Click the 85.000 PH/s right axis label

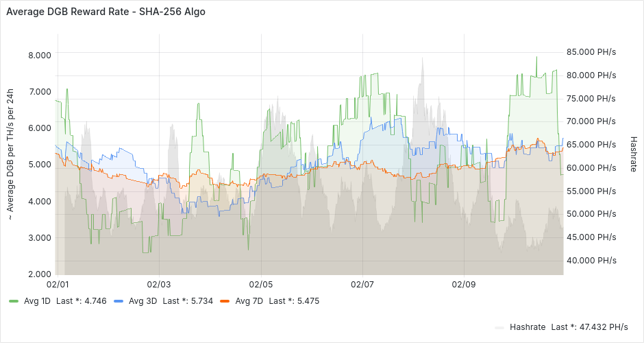click(591, 51)
